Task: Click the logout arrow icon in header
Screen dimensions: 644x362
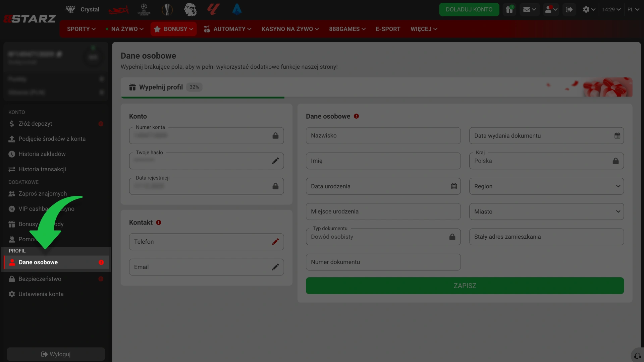Action: click(569, 9)
